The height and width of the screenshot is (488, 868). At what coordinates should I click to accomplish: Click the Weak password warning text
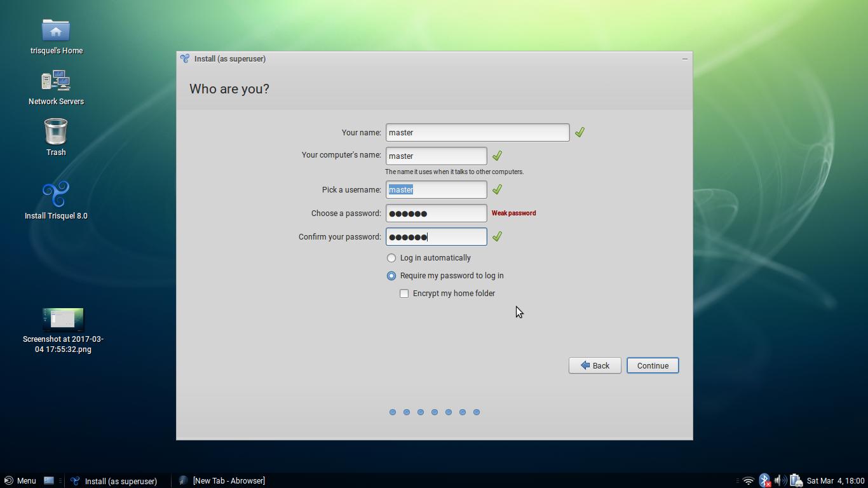coord(513,213)
